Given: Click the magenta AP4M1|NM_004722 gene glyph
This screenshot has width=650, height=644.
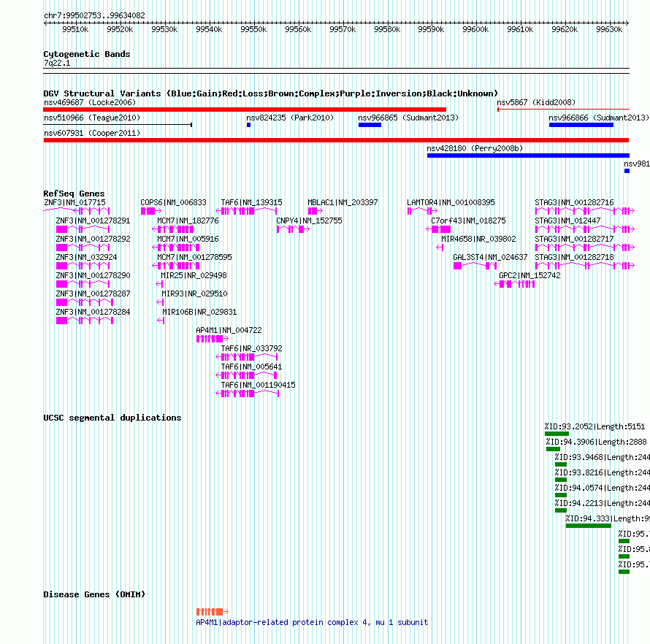Looking at the screenshot, I should [x=213, y=339].
